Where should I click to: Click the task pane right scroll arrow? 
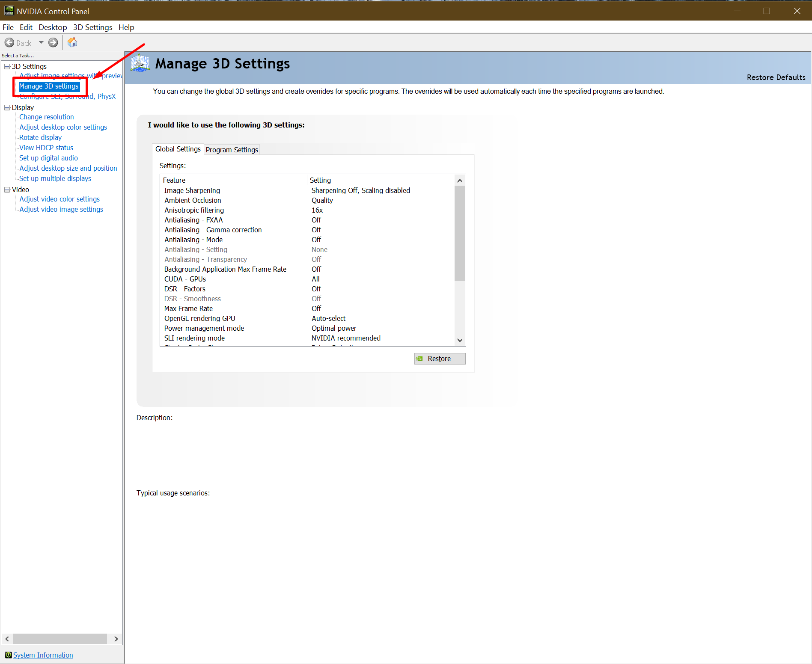(116, 639)
